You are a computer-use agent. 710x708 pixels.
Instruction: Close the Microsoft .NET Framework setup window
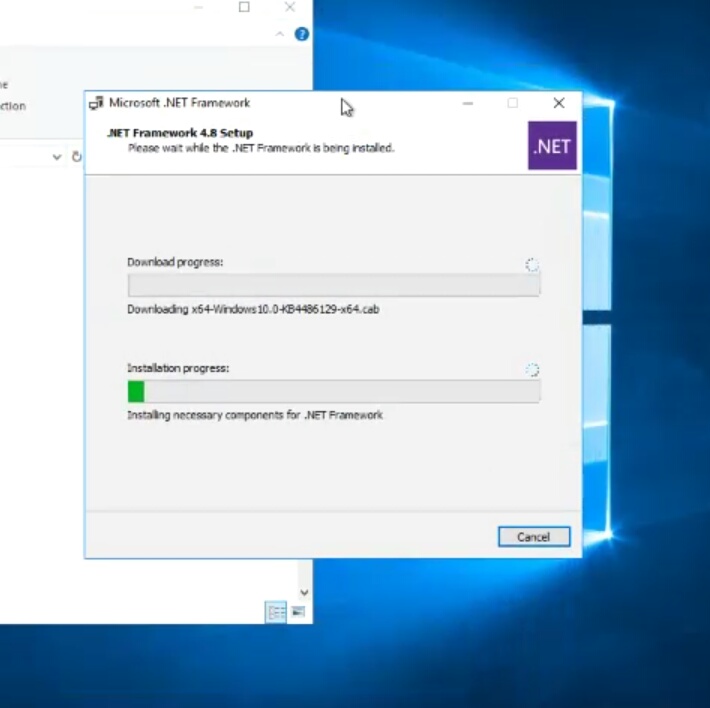coord(559,103)
